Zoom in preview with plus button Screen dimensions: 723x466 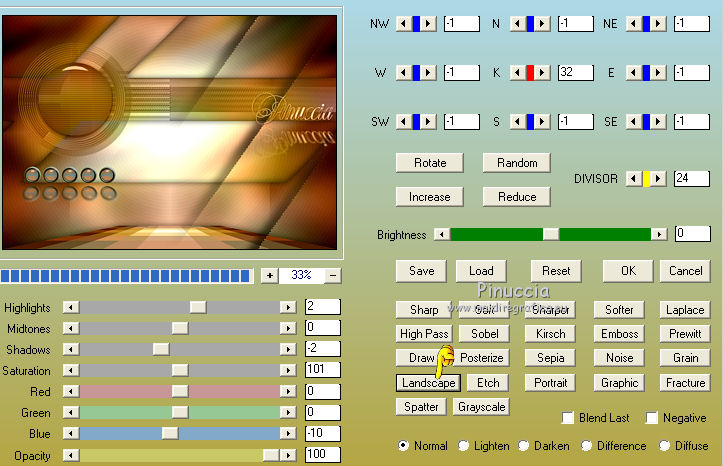click(x=270, y=276)
